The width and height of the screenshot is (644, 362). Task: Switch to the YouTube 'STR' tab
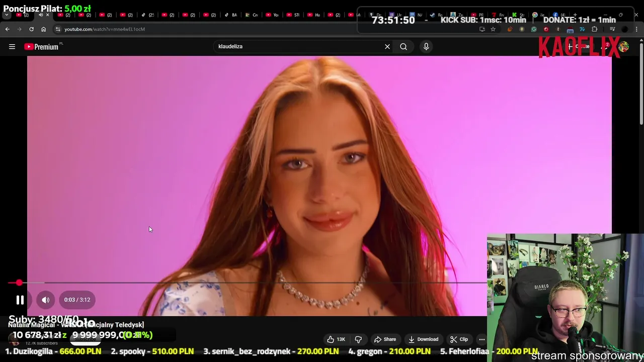(x=293, y=15)
